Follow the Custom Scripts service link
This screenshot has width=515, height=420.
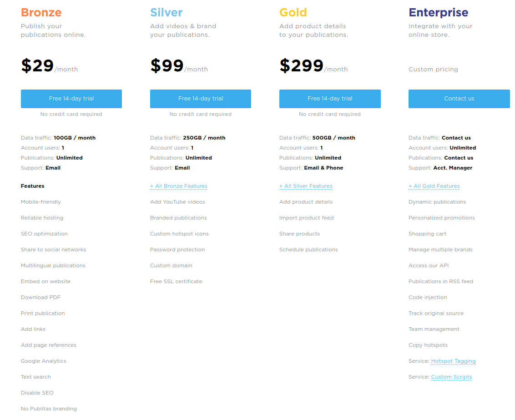pos(451,377)
